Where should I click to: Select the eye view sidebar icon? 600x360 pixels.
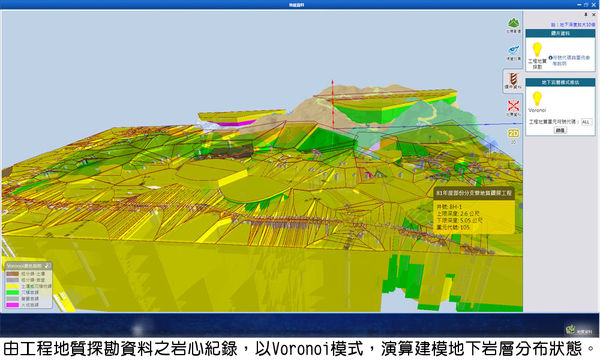pos(513,52)
